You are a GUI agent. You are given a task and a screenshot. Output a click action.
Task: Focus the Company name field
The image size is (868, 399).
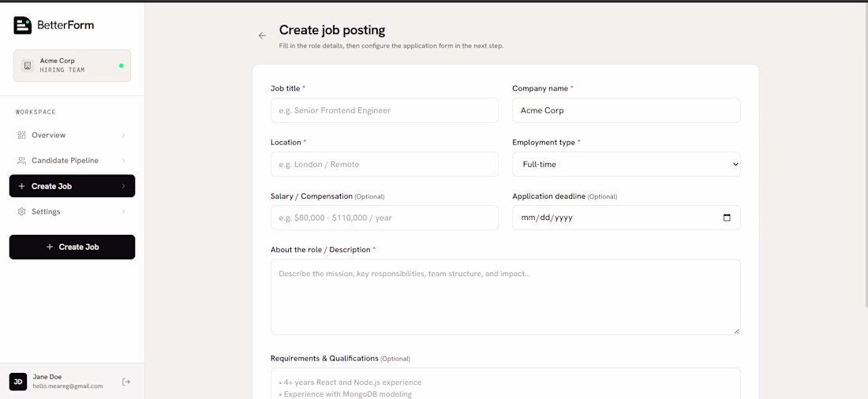626,110
